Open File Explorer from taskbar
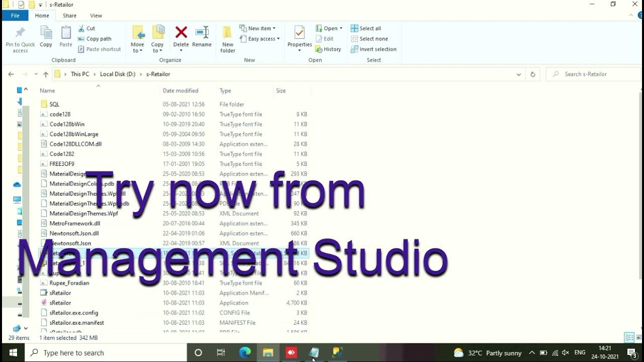 (x=268, y=352)
